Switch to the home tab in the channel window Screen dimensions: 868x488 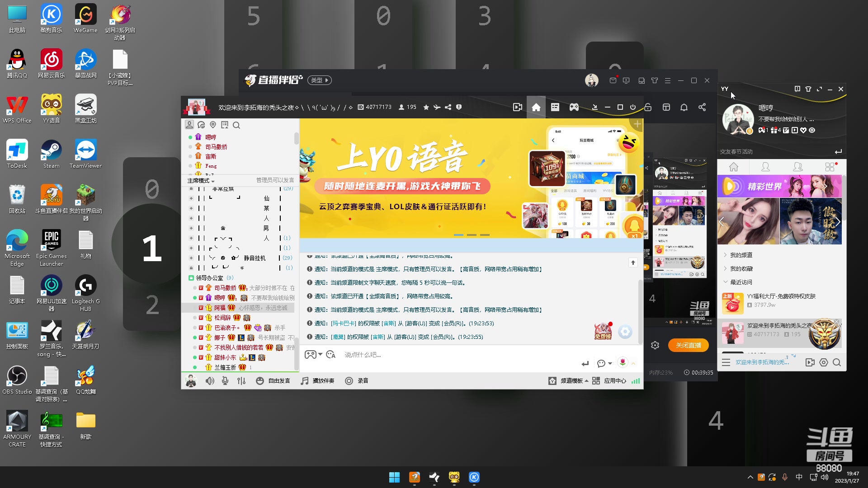(x=536, y=107)
